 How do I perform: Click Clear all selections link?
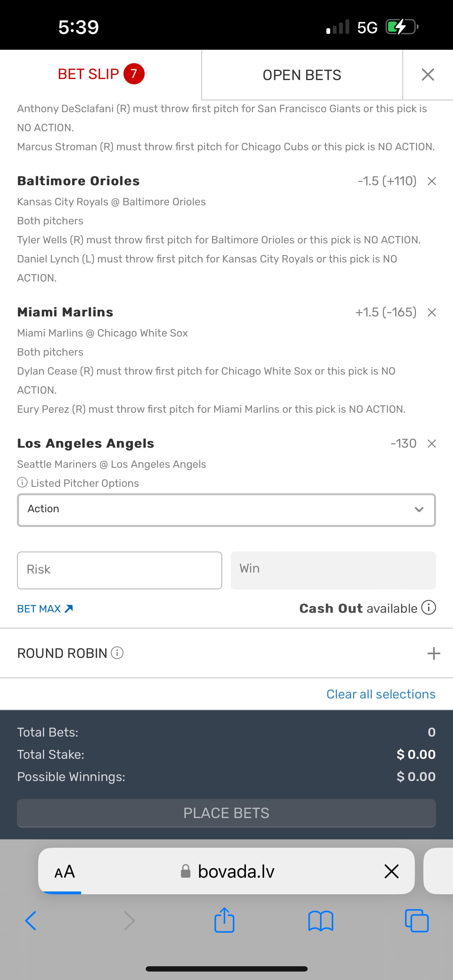381,694
